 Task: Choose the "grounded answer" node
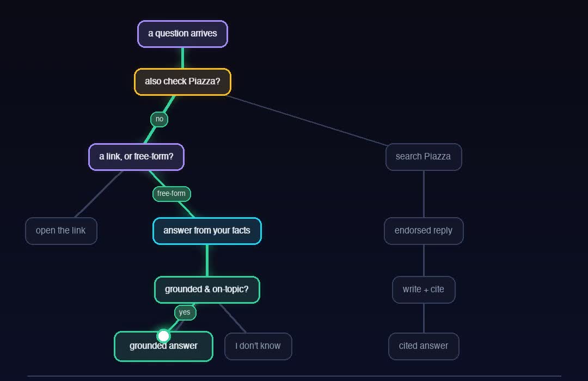click(x=163, y=346)
